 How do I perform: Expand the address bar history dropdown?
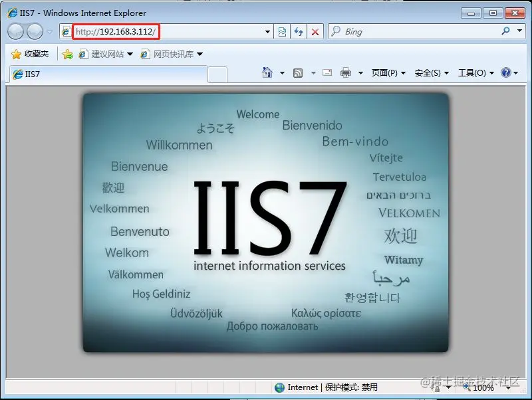tap(267, 32)
